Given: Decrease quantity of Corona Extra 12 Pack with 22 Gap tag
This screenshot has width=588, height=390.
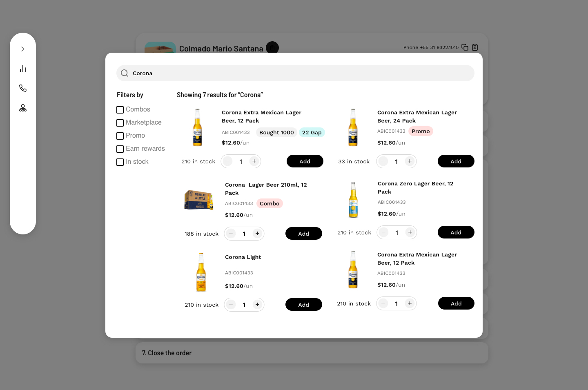Looking at the screenshot, I should (228, 161).
